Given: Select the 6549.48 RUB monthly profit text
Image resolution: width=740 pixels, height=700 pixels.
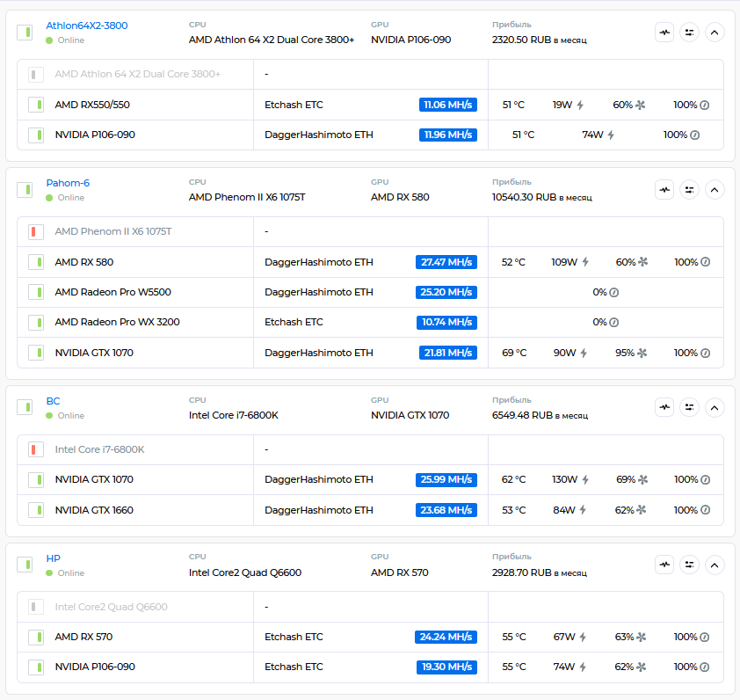Looking at the screenshot, I should (540, 416).
